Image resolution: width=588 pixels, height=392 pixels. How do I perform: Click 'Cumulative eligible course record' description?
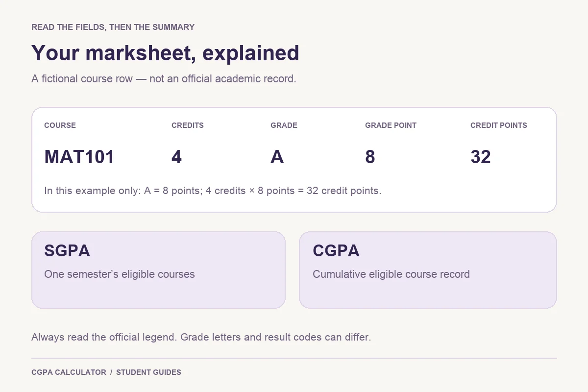[x=391, y=274]
